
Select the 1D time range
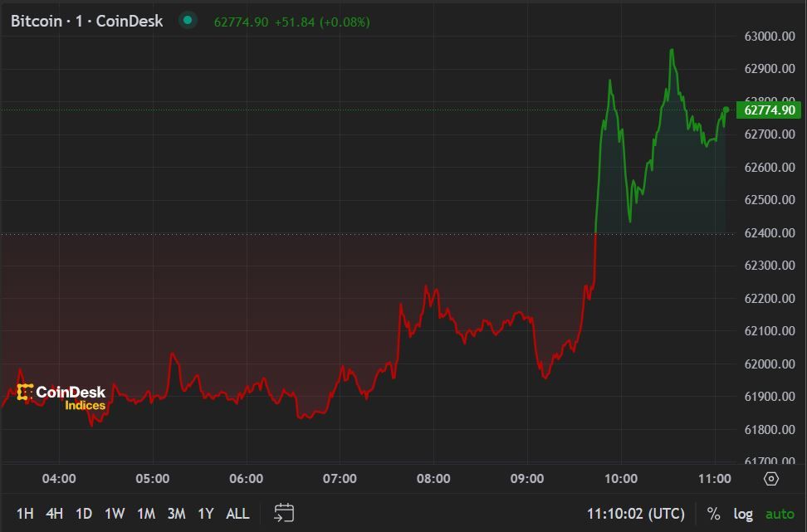pos(84,514)
